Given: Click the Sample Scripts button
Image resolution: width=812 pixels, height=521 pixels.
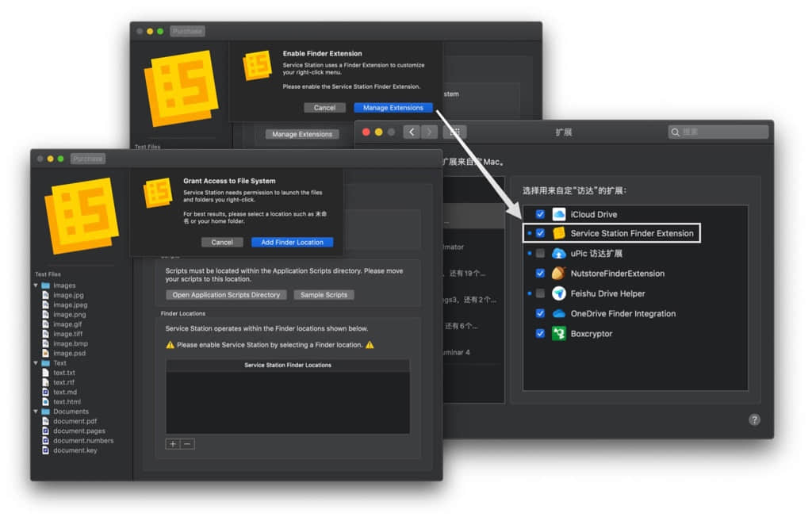Looking at the screenshot, I should tap(324, 295).
